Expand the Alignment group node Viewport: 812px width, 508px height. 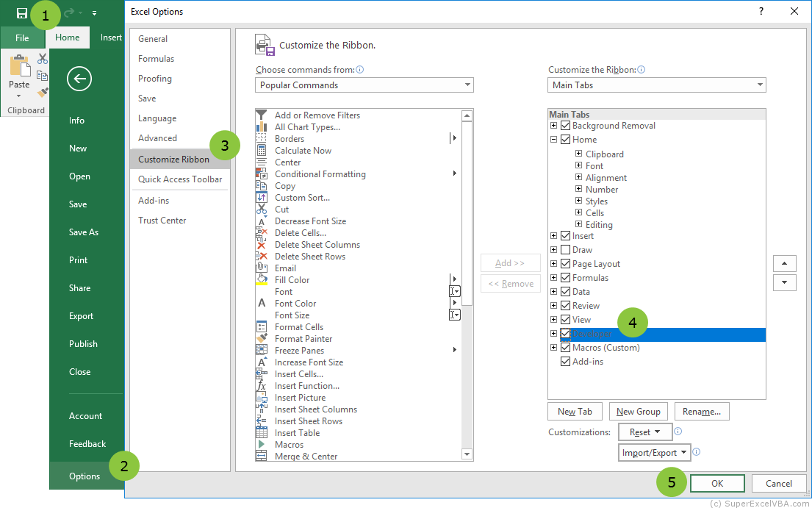tap(578, 177)
